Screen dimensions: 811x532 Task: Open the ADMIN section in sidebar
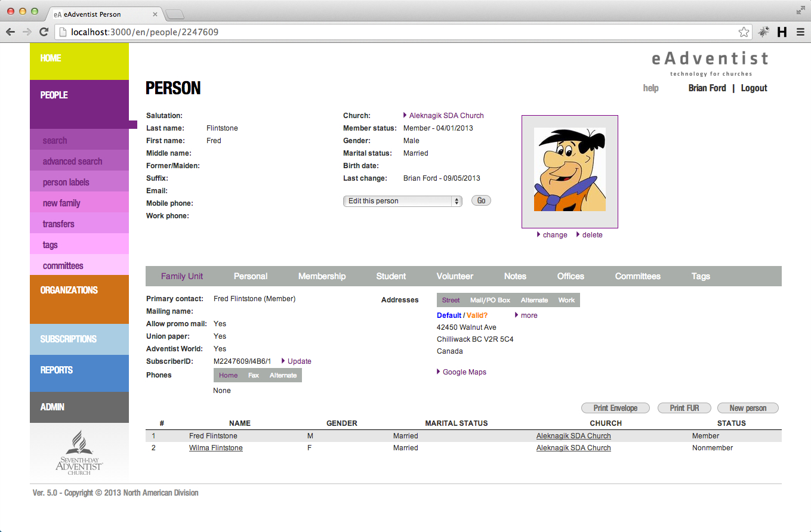[x=79, y=407]
